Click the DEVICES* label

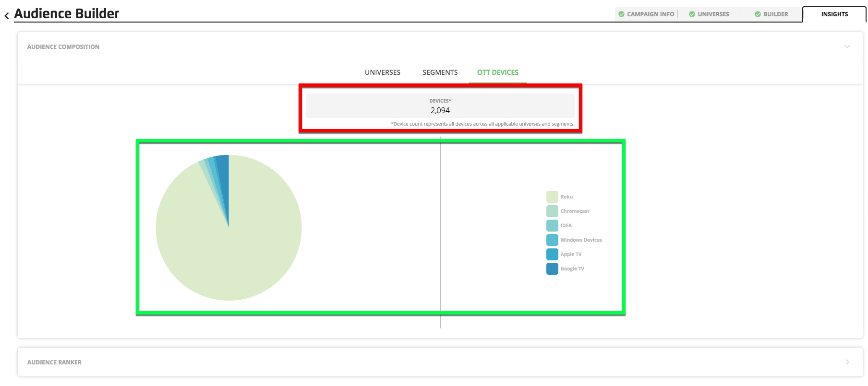click(440, 101)
